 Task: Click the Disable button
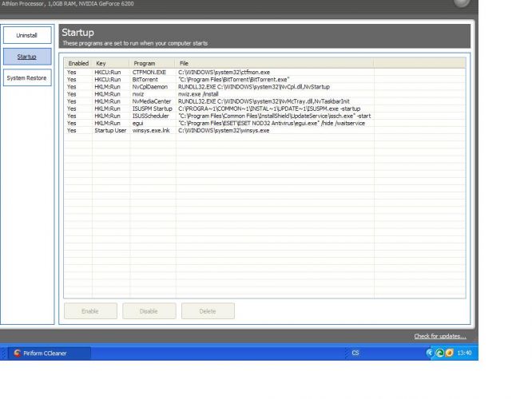(x=149, y=311)
